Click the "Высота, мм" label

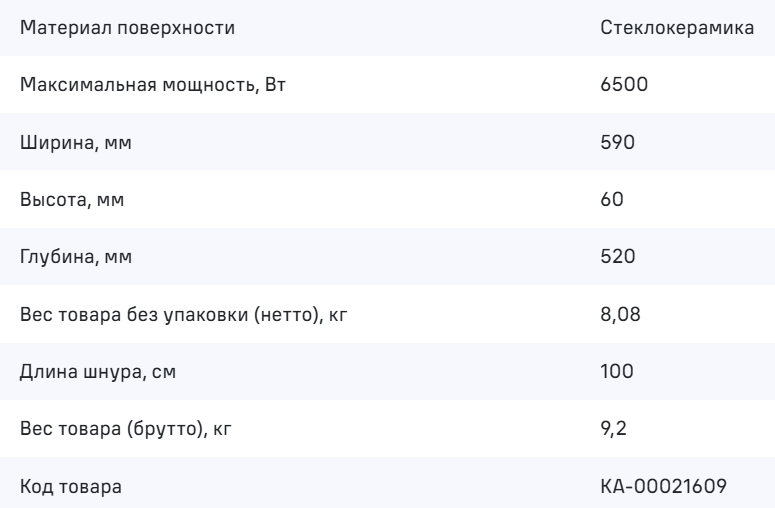(73, 200)
